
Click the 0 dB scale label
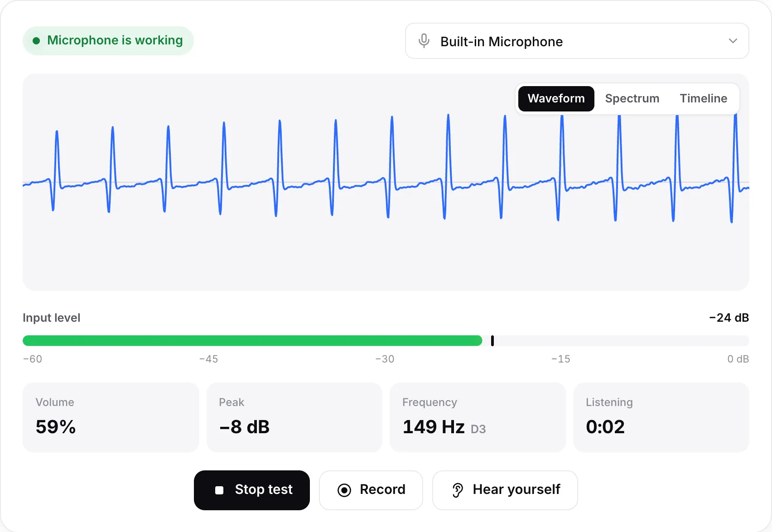tap(738, 359)
